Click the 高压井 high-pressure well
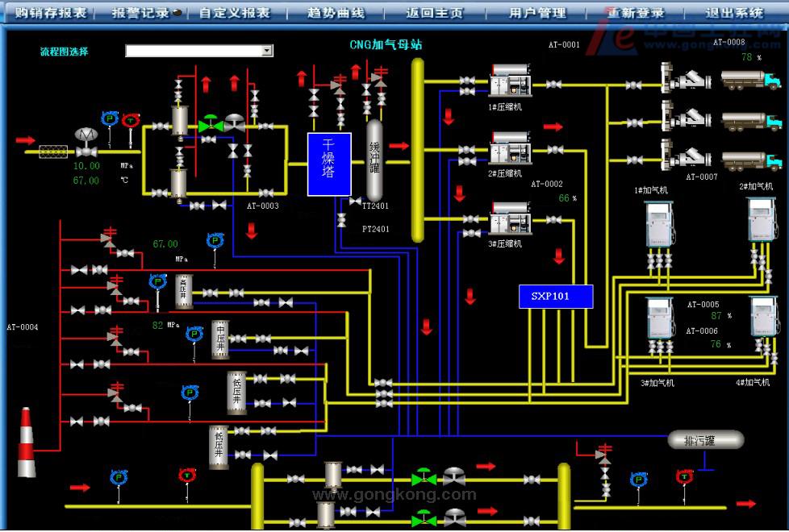This screenshot has width=789, height=532. click(183, 291)
